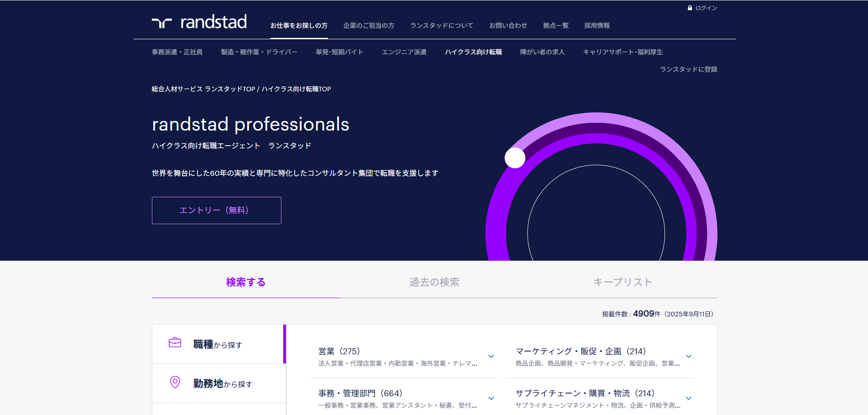The width and height of the screenshot is (868, 415).
Task: Open the 拠点一覧 menu item
Action: (556, 26)
